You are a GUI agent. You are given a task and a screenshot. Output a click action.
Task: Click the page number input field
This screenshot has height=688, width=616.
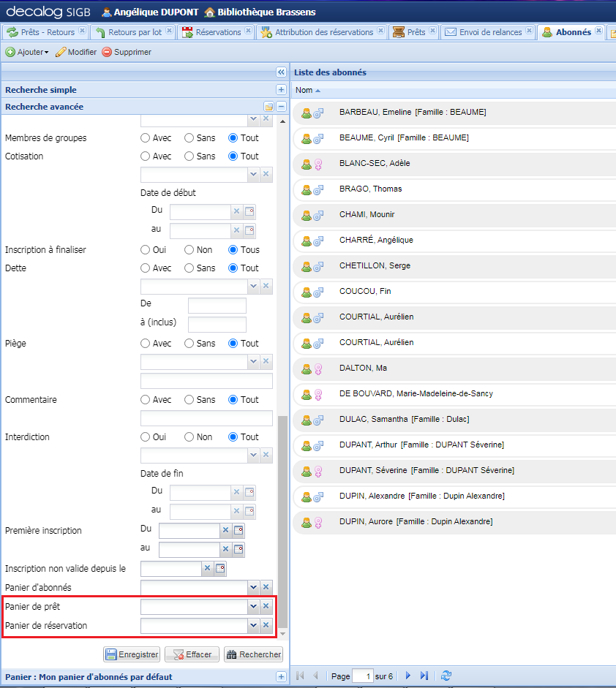pos(362,676)
